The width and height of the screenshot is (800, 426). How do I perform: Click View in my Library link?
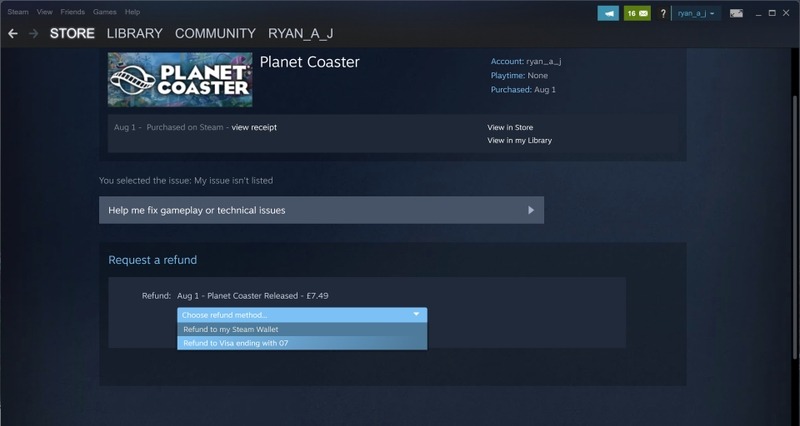pos(519,140)
